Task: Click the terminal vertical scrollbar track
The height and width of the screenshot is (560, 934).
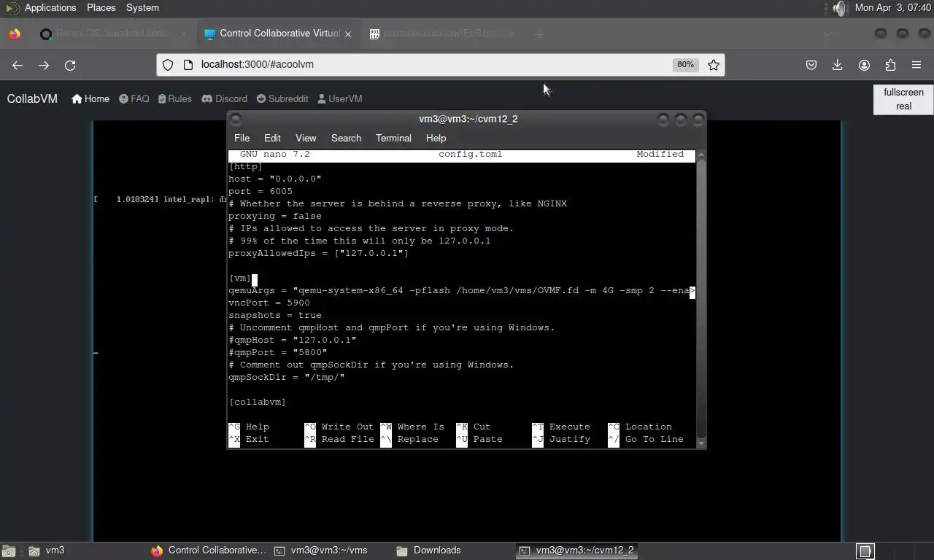Action: pyautogui.click(x=701, y=299)
